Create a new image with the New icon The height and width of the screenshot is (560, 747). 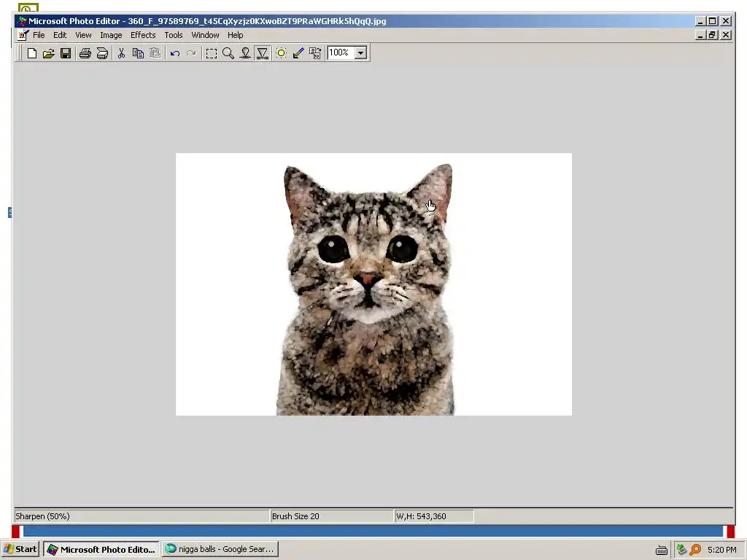32,53
